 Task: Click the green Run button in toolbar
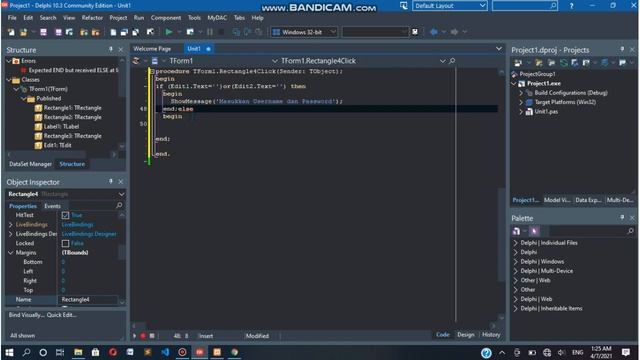pos(169,32)
